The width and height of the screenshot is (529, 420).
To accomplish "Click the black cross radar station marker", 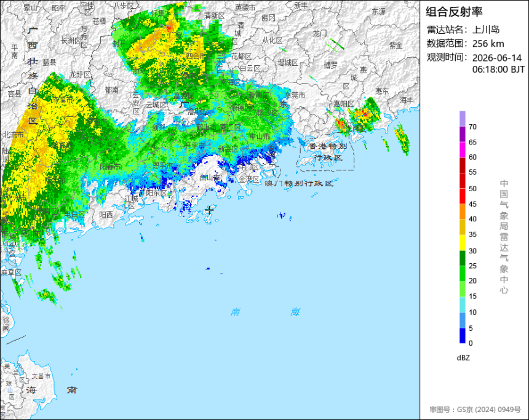I will point(210,210).
